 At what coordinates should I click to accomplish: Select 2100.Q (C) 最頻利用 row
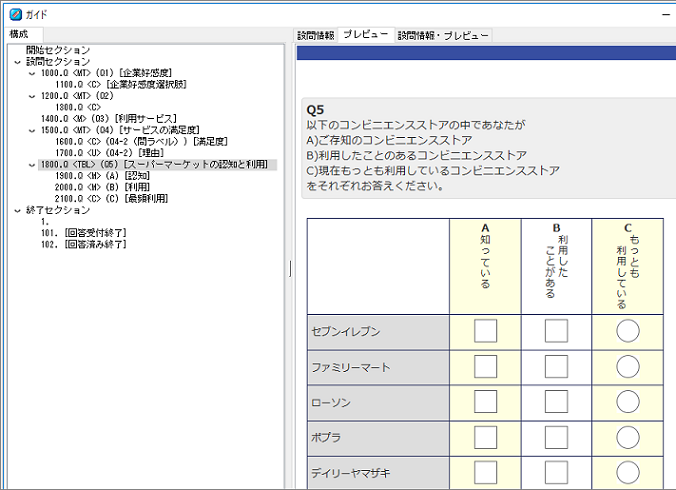[x=112, y=199]
